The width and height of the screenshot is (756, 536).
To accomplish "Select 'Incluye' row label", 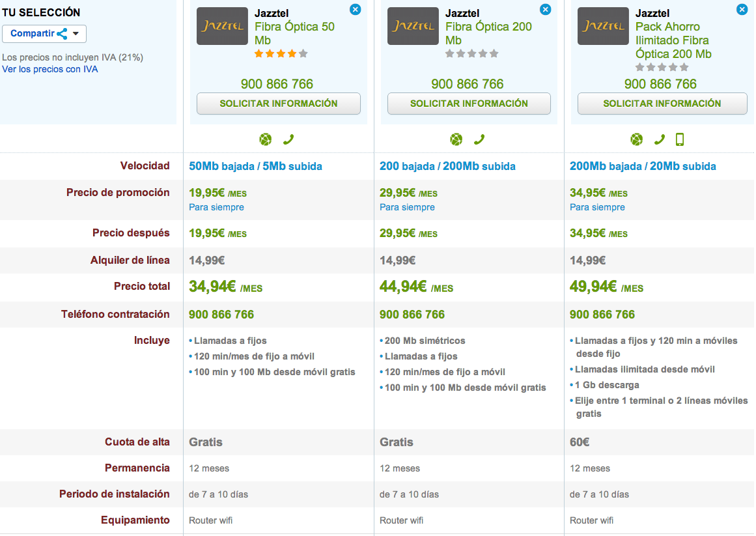I will point(152,341).
